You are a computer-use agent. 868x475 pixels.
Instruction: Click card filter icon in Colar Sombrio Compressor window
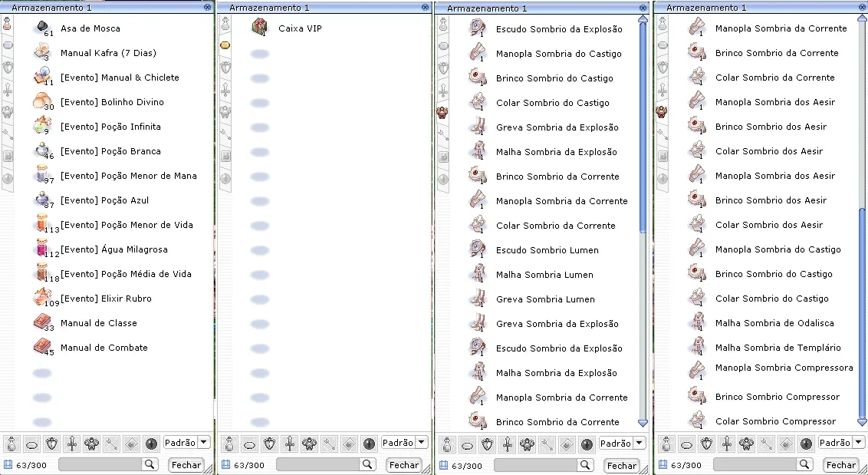787,444
